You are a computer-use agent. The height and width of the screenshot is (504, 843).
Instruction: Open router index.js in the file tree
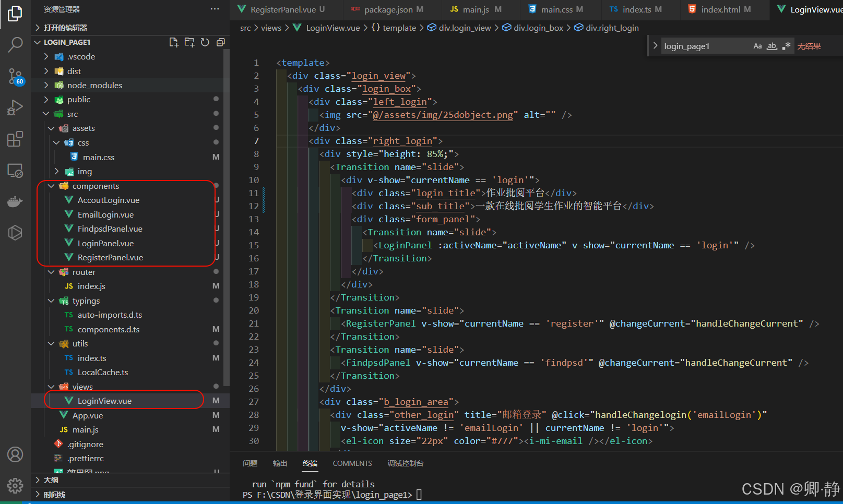click(x=91, y=286)
